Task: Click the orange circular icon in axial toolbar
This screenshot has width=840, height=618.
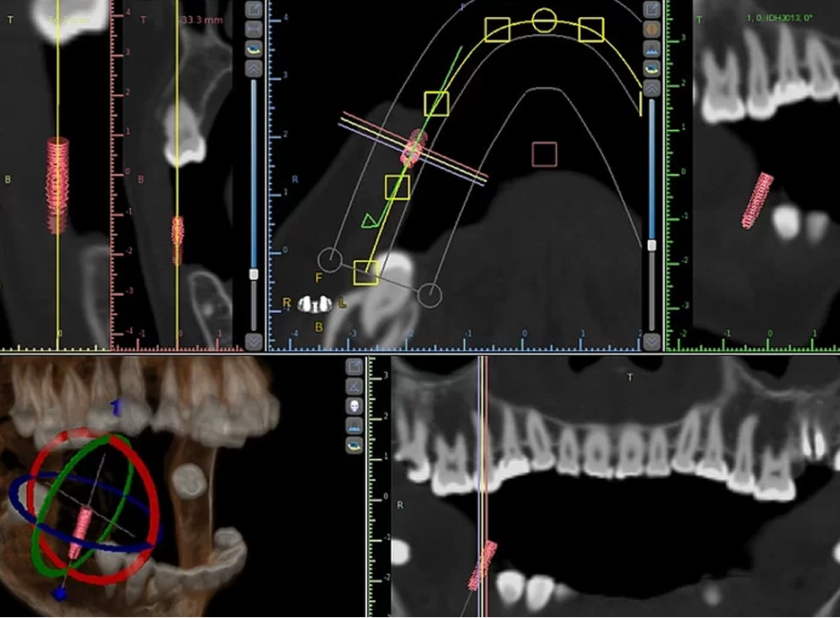Action: (652, 29)
